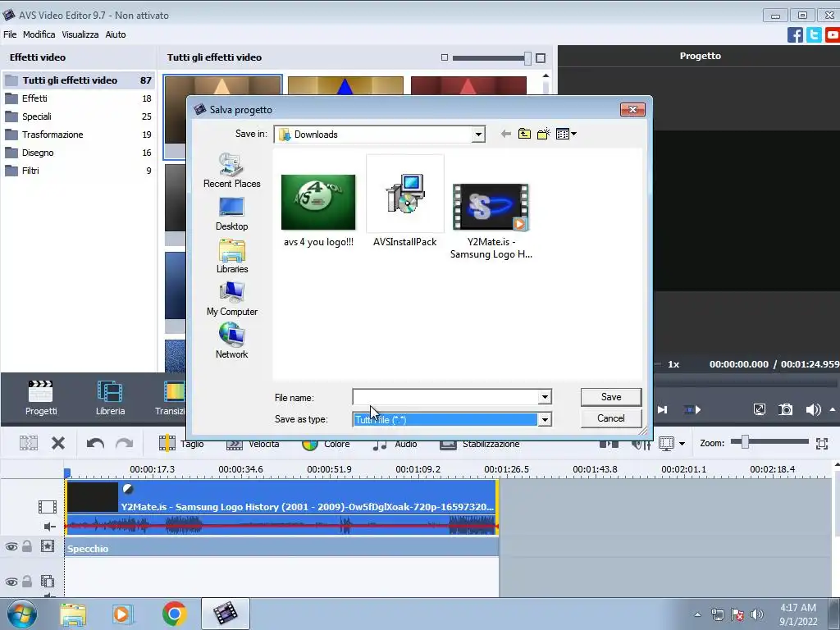Screen dimensions: 840x630
Task: Lock the overlay track
Action: [27, 582]
